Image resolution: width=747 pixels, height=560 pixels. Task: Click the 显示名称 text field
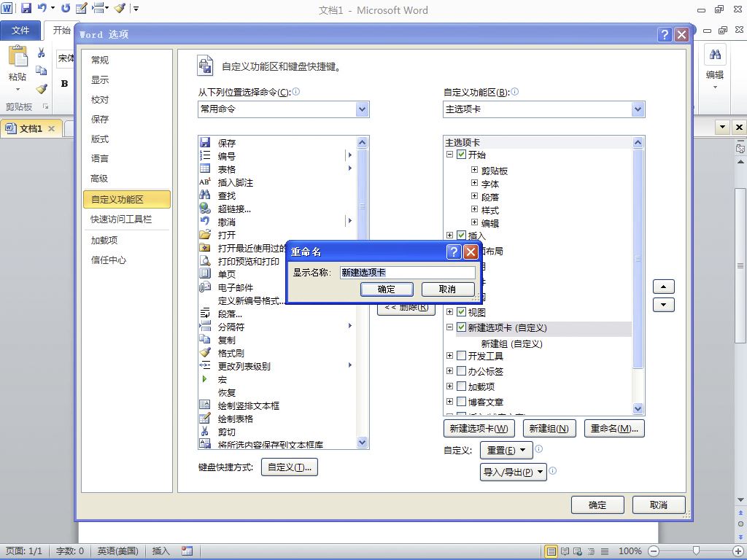pos(408,273)
